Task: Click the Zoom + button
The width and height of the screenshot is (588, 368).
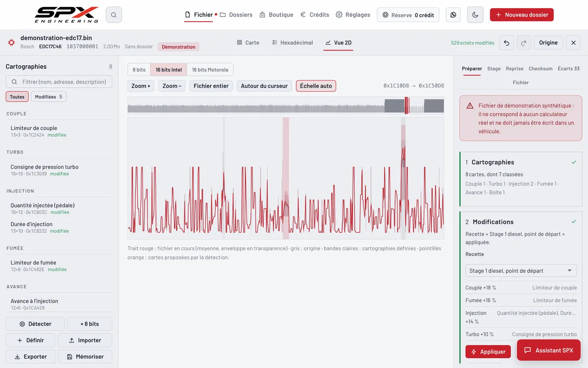Action: coord(141,86)
